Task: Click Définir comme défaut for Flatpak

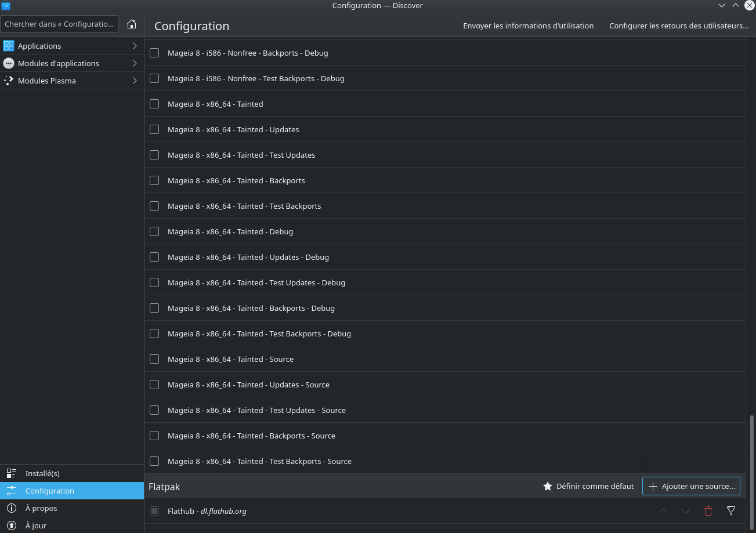Action: (588, 486)
